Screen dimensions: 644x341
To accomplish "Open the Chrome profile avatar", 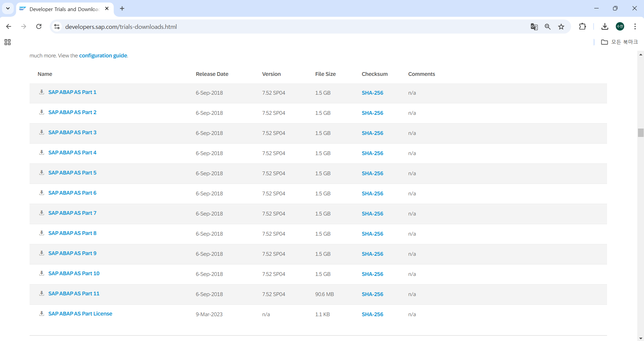I will pyautogui.click(x=620, y=27).
